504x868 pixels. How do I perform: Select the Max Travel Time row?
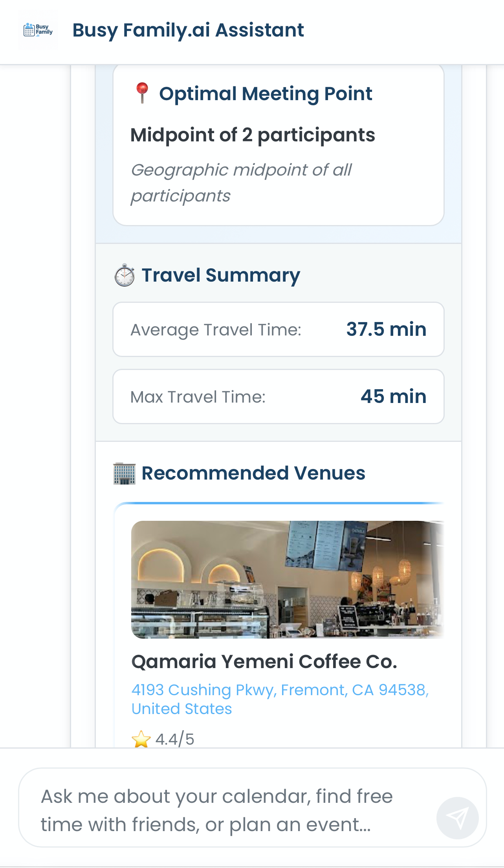(x=278, y=397)
